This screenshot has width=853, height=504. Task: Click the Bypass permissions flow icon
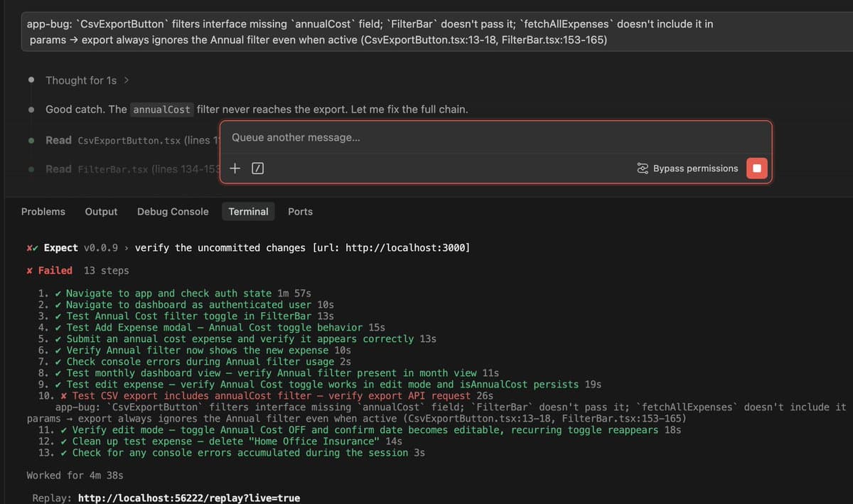click(x=642, y=168)
